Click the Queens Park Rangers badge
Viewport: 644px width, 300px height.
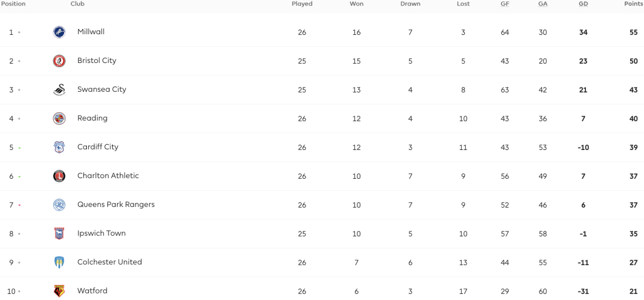point(59,205)
